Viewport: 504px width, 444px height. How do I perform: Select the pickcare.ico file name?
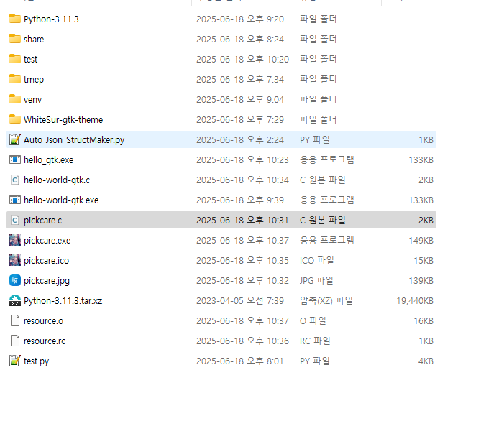pyautogui.click(x=46, y=261)
